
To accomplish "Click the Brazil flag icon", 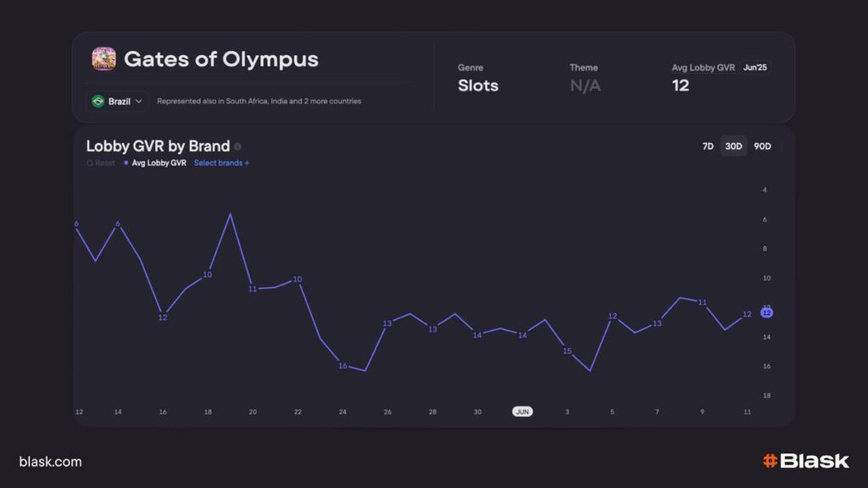I will point(98,101).
